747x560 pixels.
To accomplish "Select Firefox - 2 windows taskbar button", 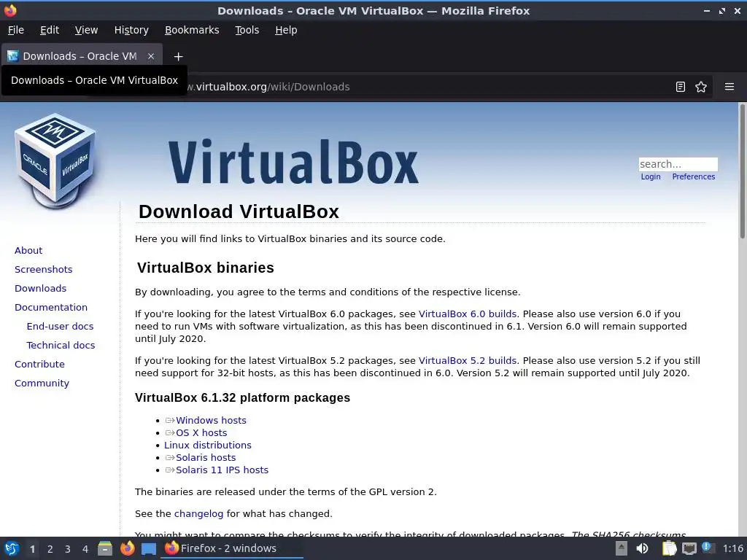I will pos(233,548).
